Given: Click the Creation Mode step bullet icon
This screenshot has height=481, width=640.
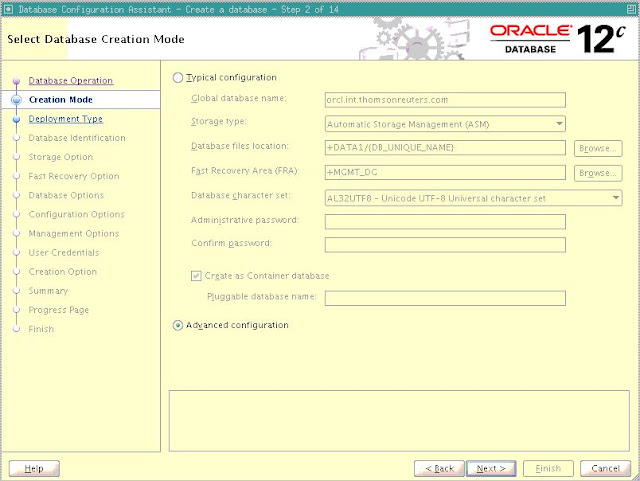Looking at the screenshot, I should (16, 100).
